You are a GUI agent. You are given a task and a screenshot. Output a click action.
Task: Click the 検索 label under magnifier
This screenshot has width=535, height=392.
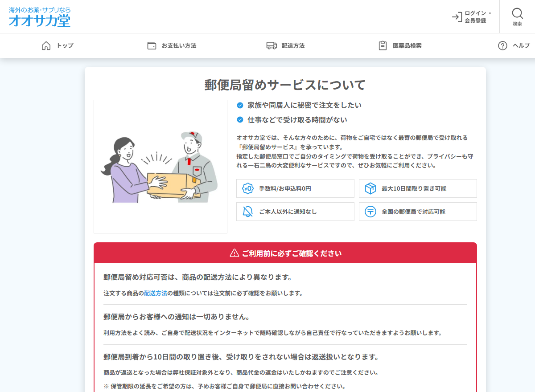[517, 24]
